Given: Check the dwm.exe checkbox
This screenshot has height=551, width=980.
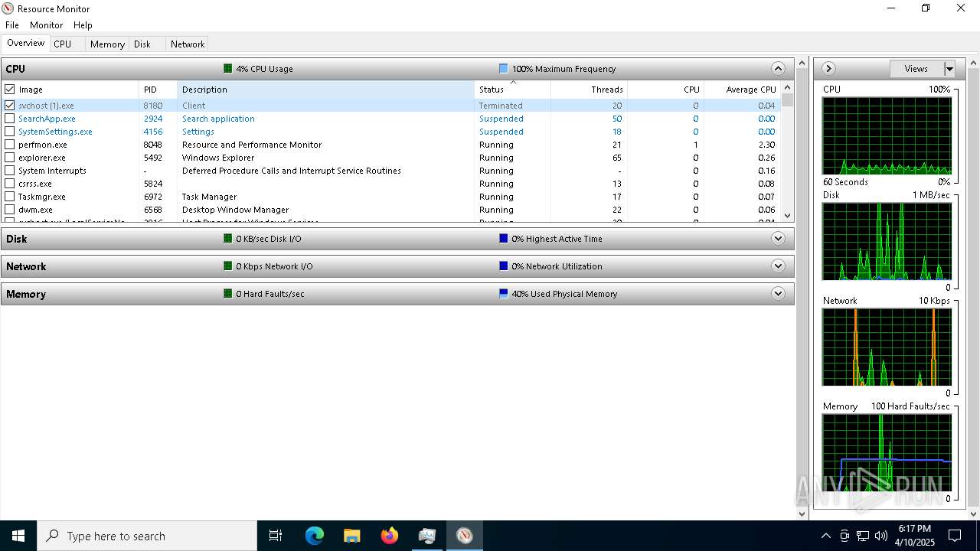Looking at the screenshot, I should pos(10,210).
